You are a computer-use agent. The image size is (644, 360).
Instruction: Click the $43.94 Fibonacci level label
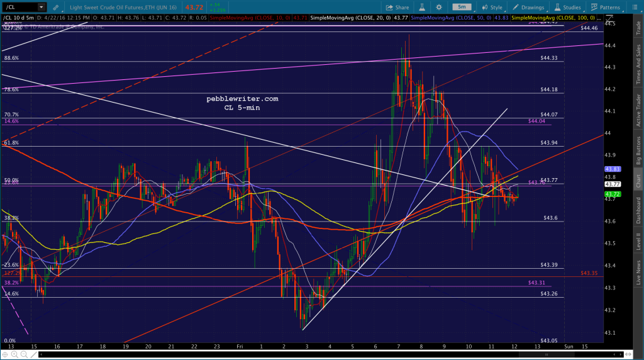click(x=548, y=143)
